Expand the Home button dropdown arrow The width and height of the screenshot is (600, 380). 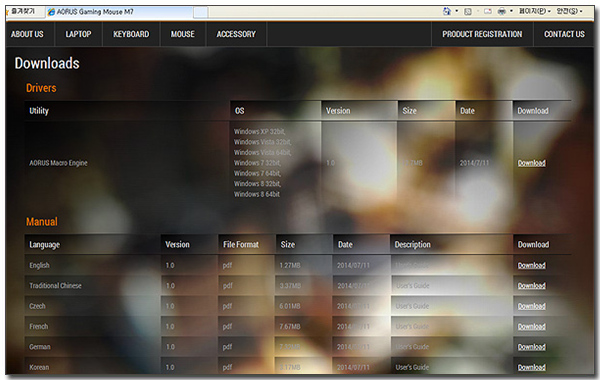click(x=457, y=11)
